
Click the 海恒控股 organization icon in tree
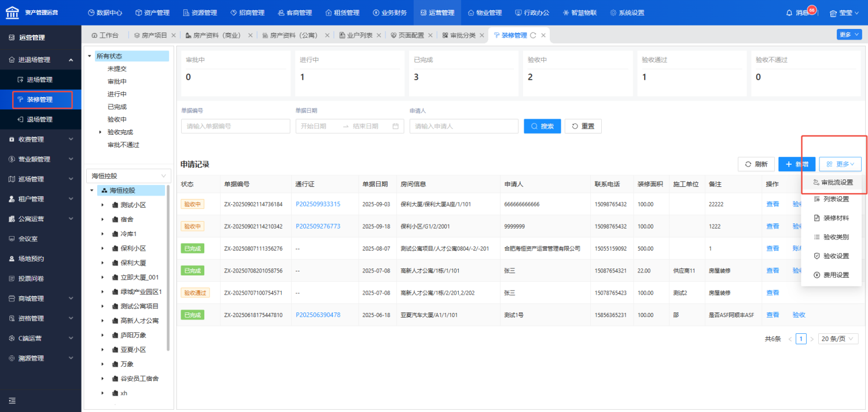coord(104,190)
